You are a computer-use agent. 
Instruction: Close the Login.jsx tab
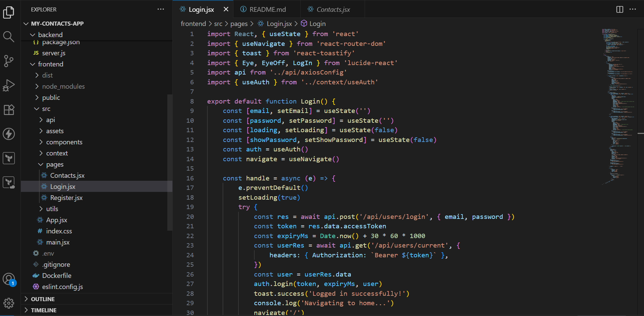[226, 9]
